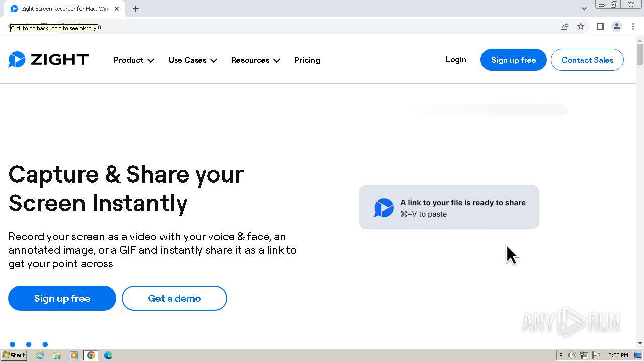Click the share this page icon
The image size is (644, 362).
(565, 27)
